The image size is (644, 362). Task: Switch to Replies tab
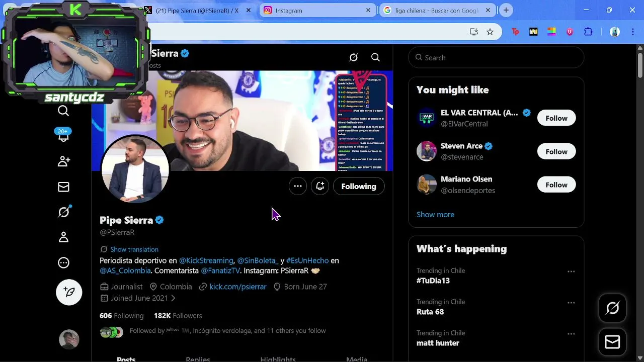click(198, 358)
